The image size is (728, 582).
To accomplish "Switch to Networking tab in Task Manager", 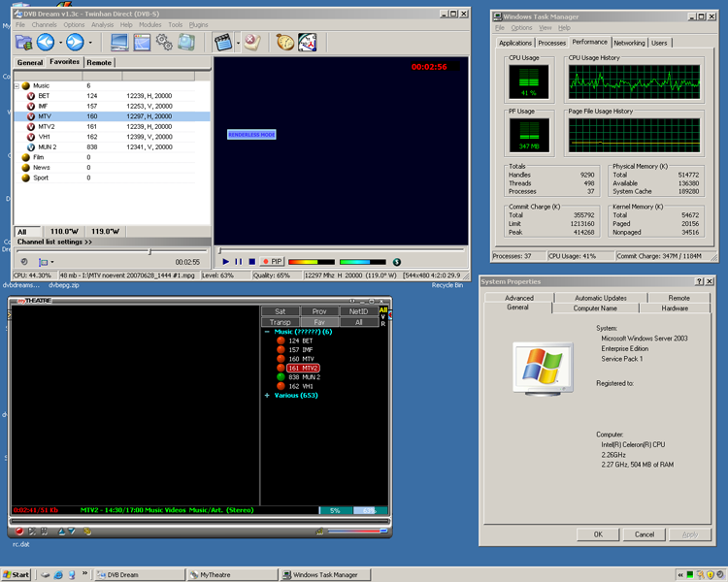I will click(629, 43).
